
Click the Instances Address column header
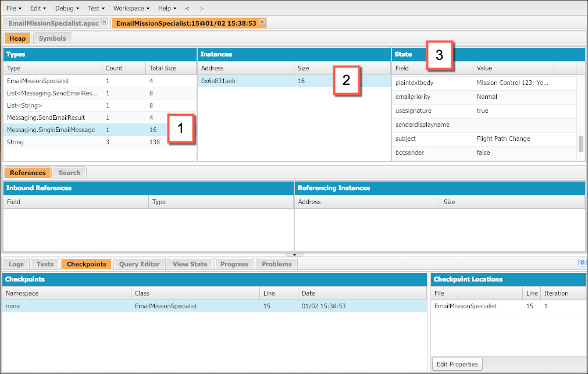point(245,68)
